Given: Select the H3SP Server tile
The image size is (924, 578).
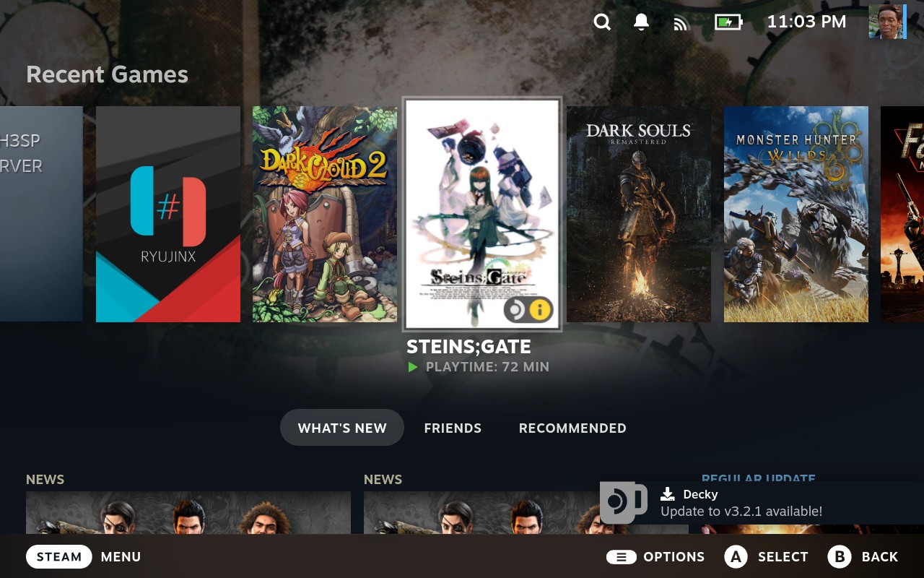Looking at the screenshot, I should [41, 214].
